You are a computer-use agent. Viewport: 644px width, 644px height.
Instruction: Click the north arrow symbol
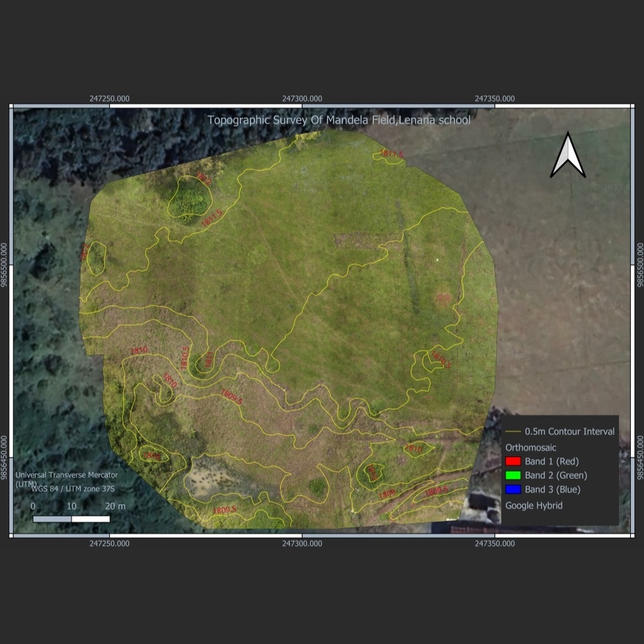[567, 156]
